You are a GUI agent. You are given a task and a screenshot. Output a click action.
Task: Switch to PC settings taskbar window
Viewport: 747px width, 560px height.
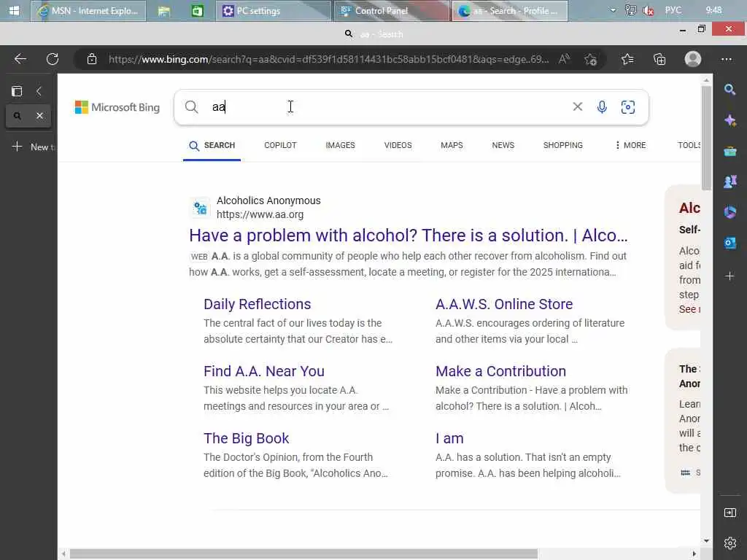coord(274,10)
